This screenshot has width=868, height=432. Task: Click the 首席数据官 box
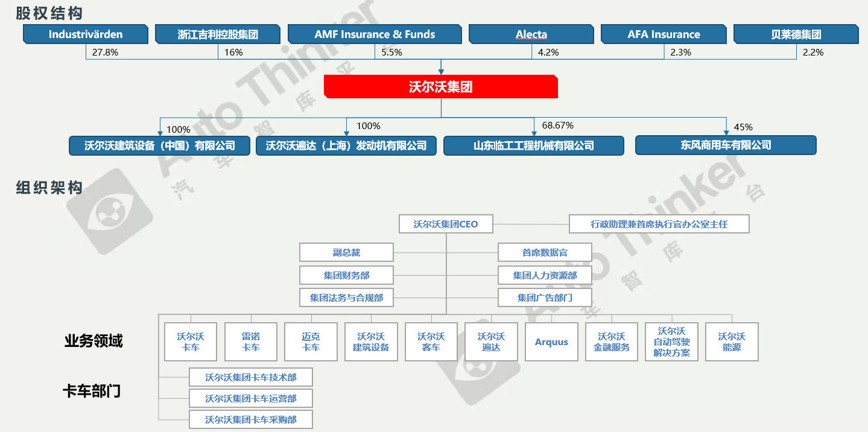(x=545, y=252)
